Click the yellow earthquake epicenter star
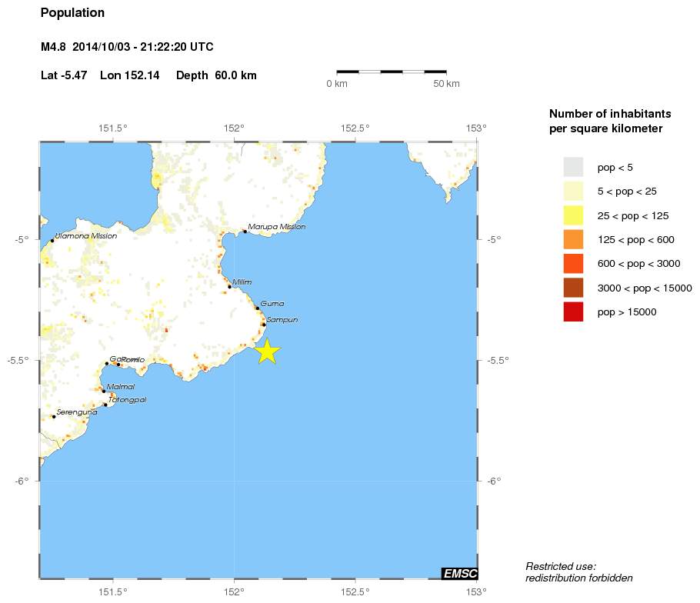Screen dimensions: 700x603 pos(266,351)
